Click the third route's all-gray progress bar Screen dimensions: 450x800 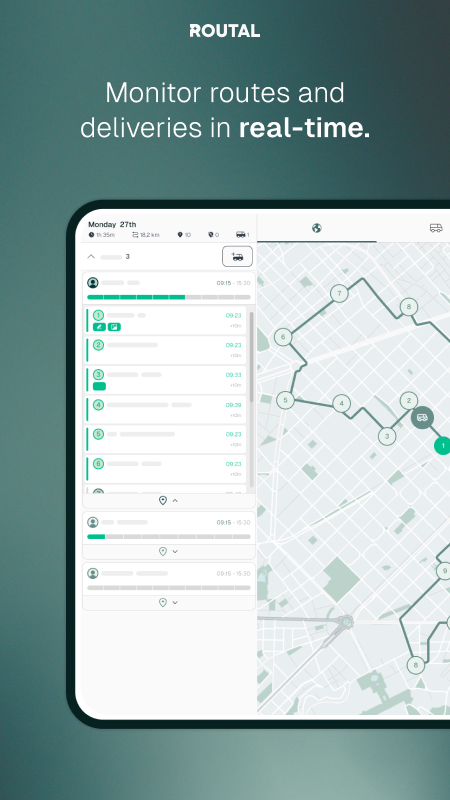[169, 588]
